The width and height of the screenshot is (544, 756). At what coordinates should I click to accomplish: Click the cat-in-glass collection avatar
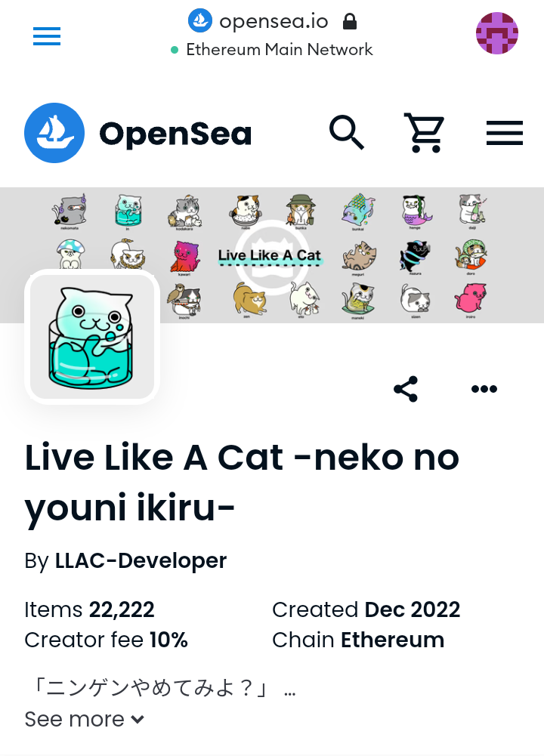92,337
